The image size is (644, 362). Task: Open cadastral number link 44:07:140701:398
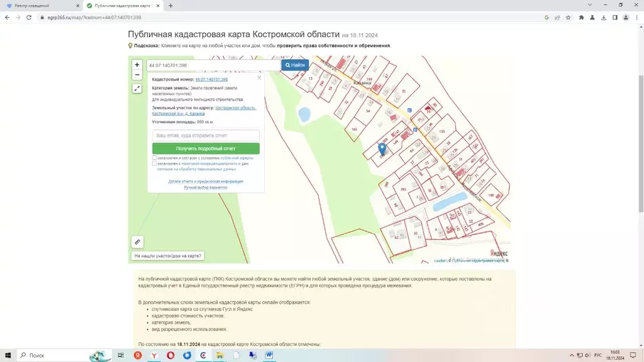click(211, 79)
